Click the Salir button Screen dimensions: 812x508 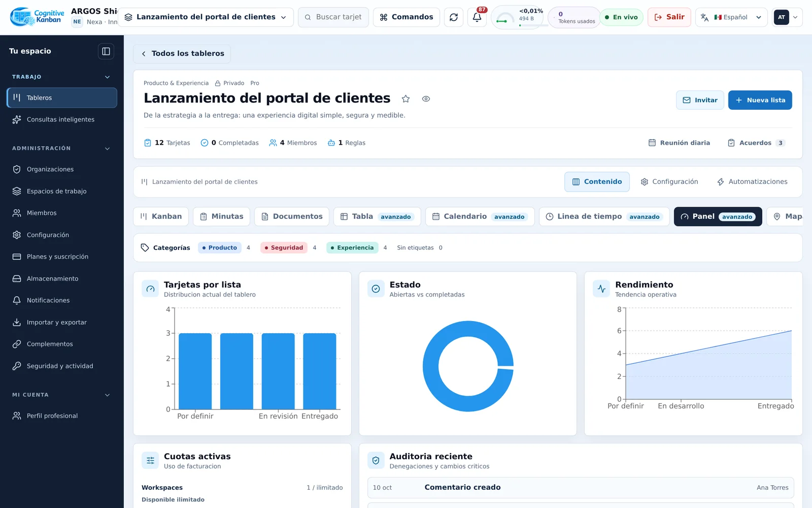[x=669, y=17]
